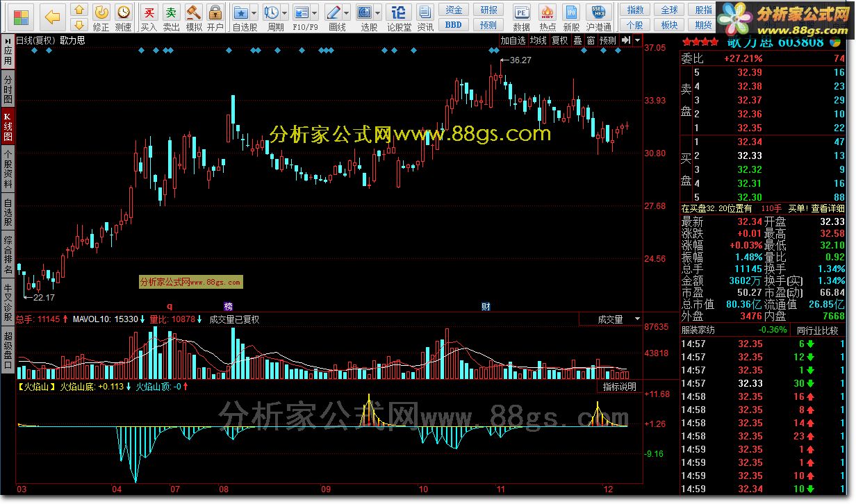
Task: Click the 测速 clock icon
Action: pos(123,12)
